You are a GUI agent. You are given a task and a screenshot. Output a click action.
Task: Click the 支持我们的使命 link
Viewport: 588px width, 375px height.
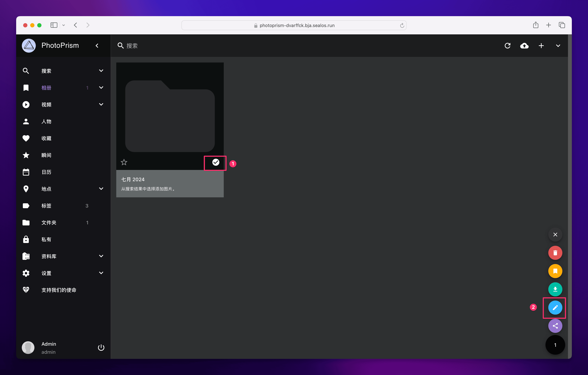59,290
